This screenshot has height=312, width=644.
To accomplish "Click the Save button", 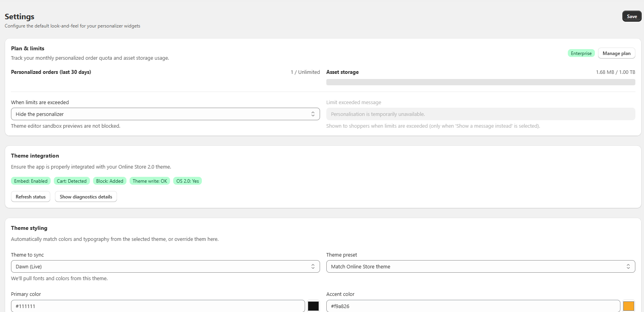I will point(631,16).
